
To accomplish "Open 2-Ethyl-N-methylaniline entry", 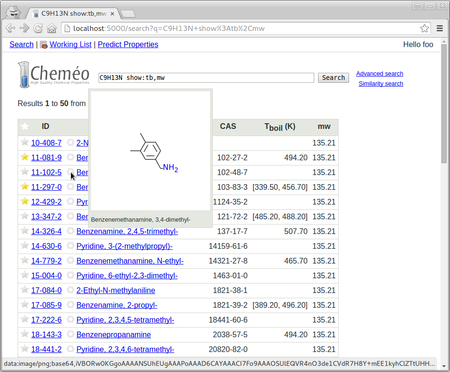I will pos(116,290).
